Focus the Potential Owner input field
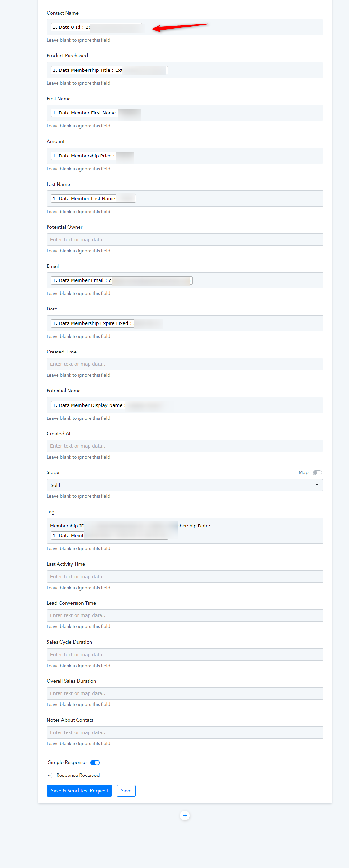This screenshot has width=349, height=868. point(185,240)
